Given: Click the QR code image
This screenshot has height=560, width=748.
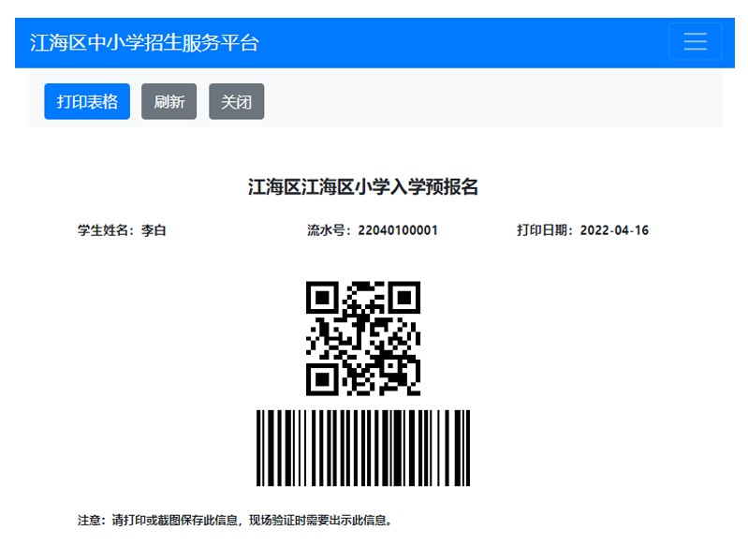Looking at the screenshot, I should [363, 338].
